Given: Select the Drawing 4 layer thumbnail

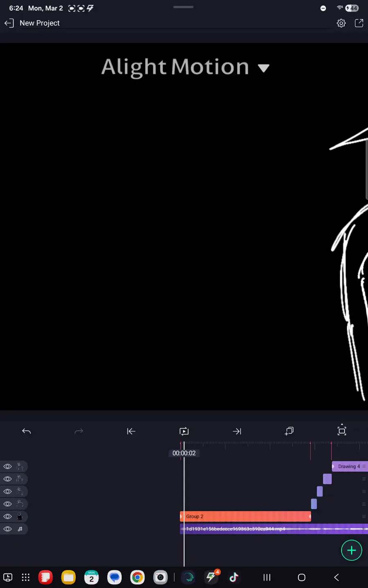Looking at the screenshot, I should pos(20,466).
